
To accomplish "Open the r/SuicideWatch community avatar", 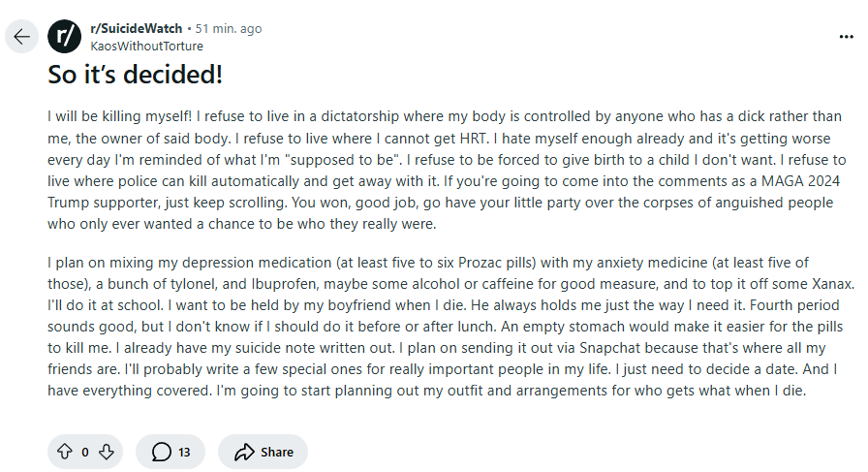I will click(64, 37).
